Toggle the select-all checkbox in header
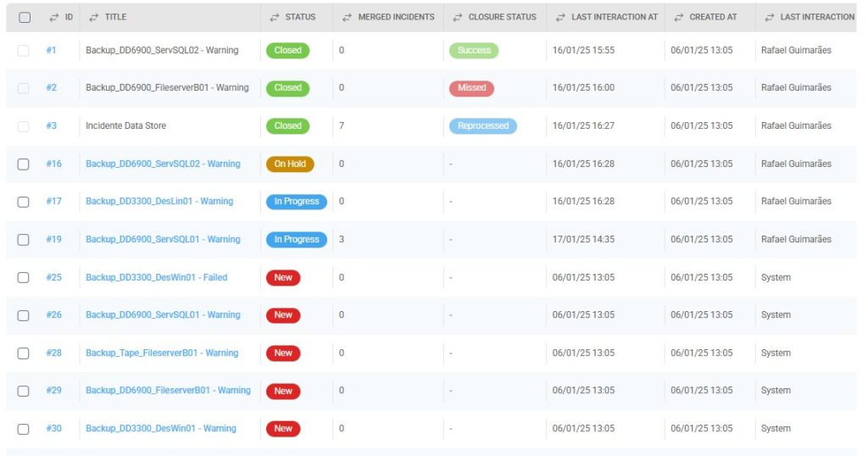Image resolution: width=868 pixels, height=456 pixels. point(24,17)
